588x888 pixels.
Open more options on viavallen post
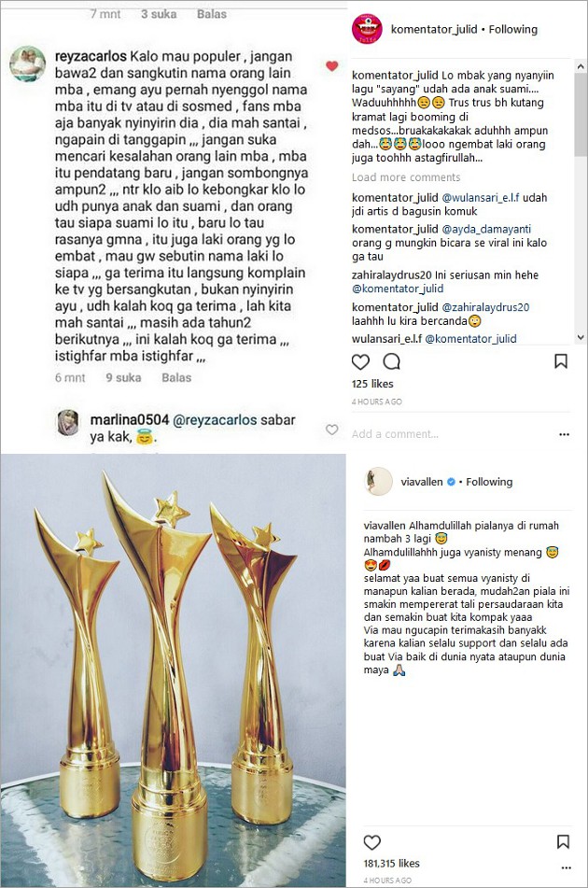[x=566, y=867]
